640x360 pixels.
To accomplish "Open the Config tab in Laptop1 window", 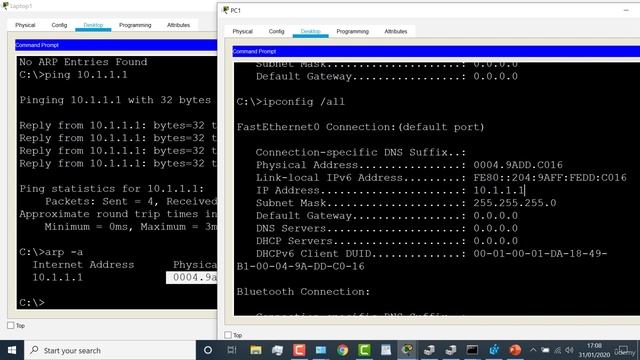I will click(x=59, y=25).
